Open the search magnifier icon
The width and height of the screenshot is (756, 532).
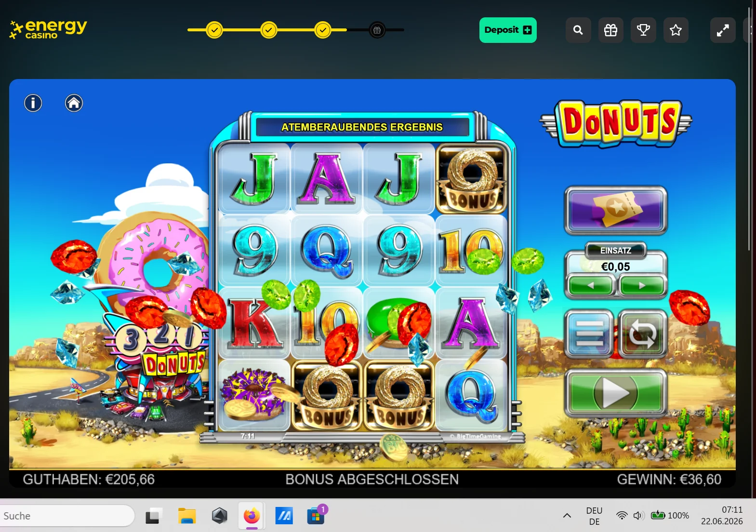pos(578,30)
